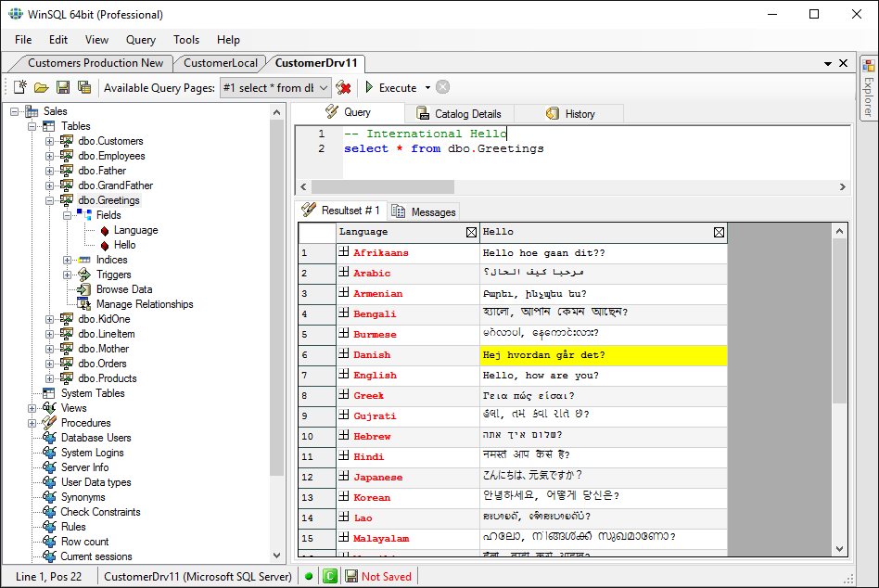Viewport: 879px width, 588px height.
Task: Select the Server Info node
Action: click(84, 467)
